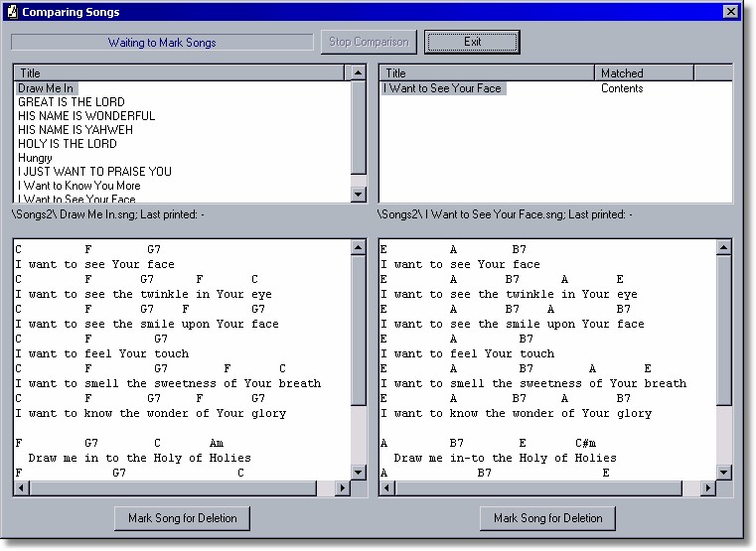
Task: Select HOLY IS THE LORD song
Action: pyautogui.click(x=67, y=144)
